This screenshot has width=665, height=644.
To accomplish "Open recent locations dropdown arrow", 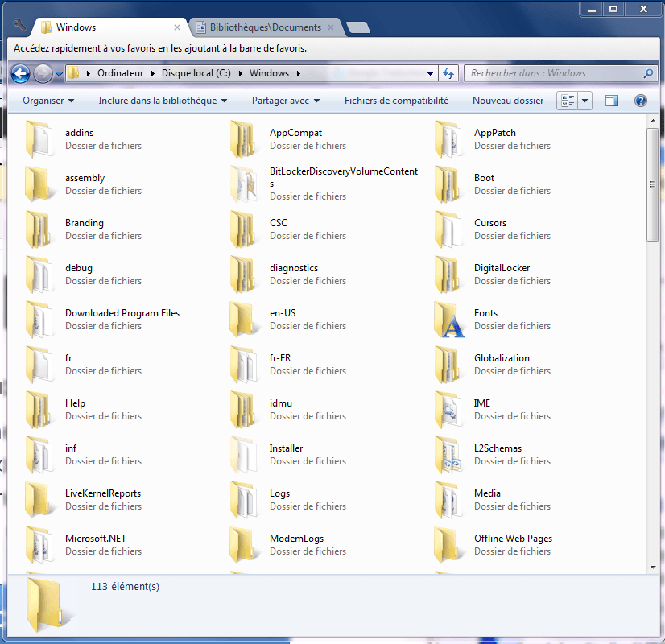I will point(59,74).
